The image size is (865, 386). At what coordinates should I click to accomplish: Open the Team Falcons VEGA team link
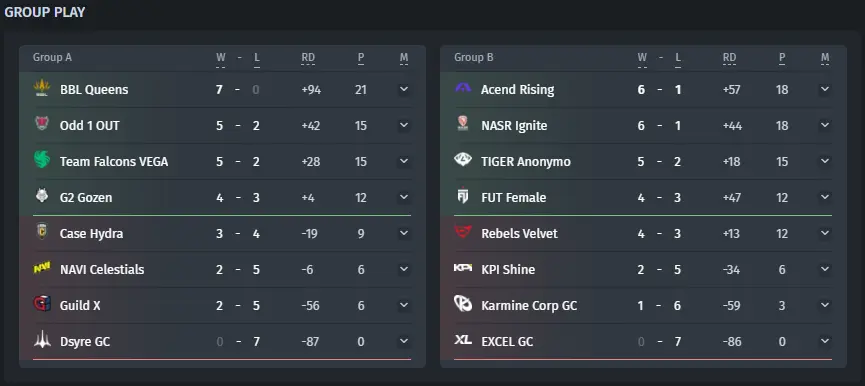pyautogui.click(x=114, y=162)
